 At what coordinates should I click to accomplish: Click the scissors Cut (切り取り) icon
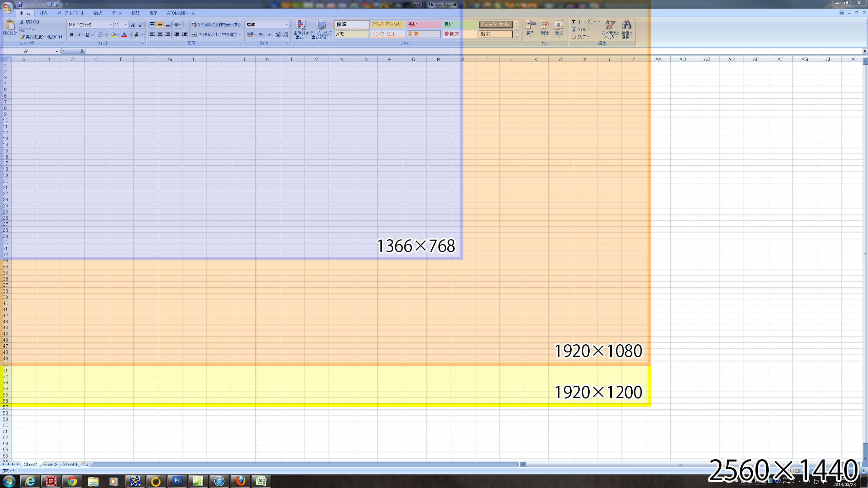(x=22, y=22)
